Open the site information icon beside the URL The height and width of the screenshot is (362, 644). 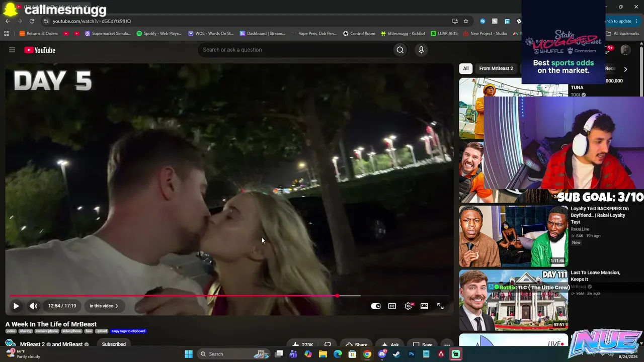point(46,21)
